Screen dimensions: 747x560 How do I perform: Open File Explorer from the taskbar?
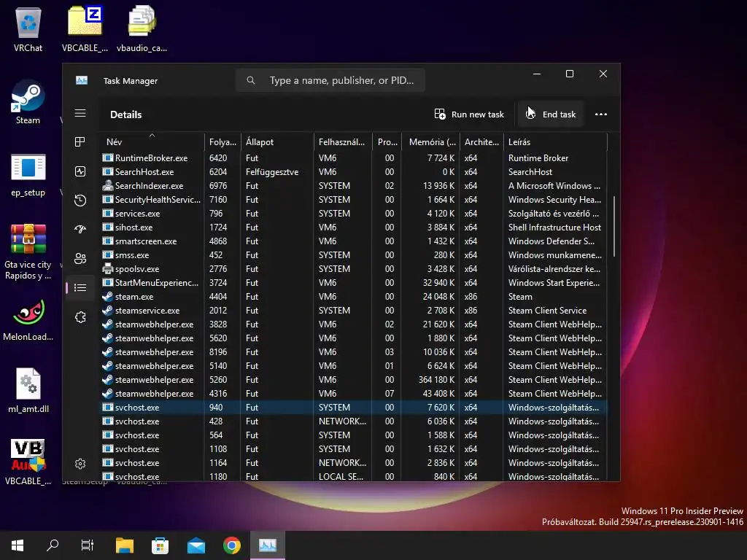click(124, 545)
